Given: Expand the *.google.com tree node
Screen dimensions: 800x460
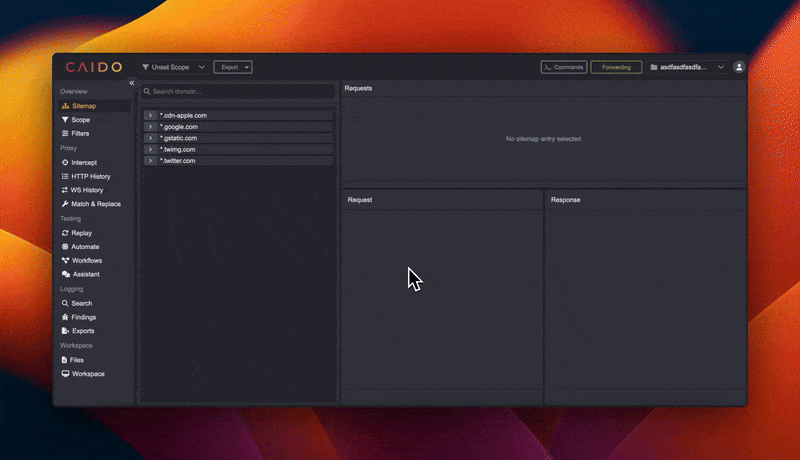Looking at the screenshot, I should 151,126.
